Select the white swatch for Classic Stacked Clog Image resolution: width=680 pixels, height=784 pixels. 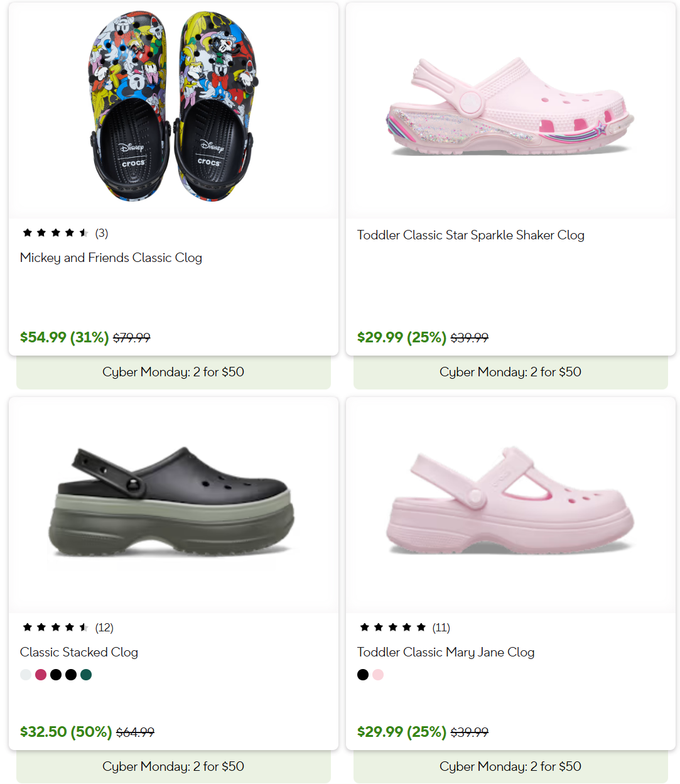(26, 675)
